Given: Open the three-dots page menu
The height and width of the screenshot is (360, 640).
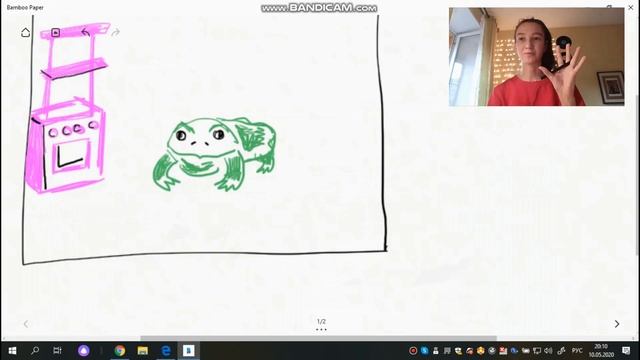Looking at the screenshot, I should click(x=321, y=329).
